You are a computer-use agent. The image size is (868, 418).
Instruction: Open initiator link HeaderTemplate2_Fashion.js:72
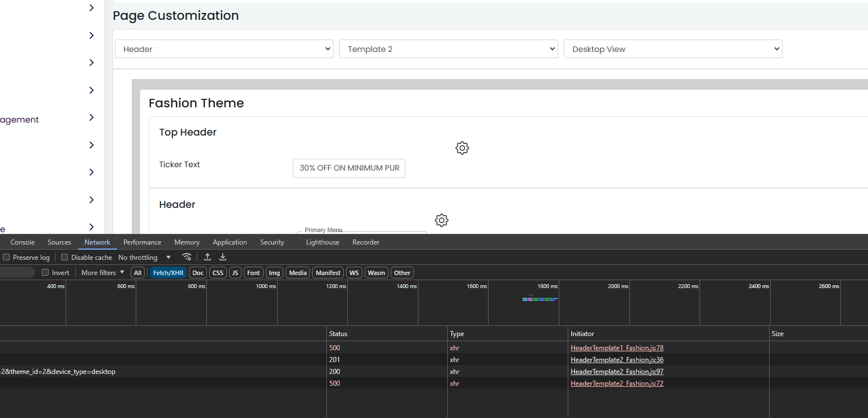pyautogui.click(x=617, y=384)
